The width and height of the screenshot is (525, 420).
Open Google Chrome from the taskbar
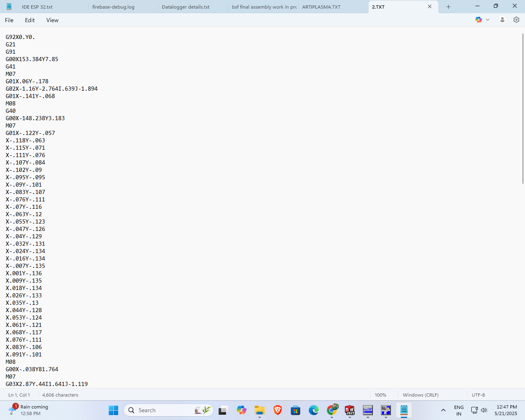[332, 410]
